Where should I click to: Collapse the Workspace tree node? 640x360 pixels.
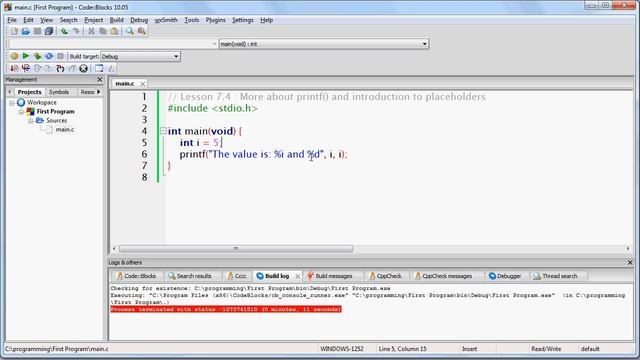point(12,103)
